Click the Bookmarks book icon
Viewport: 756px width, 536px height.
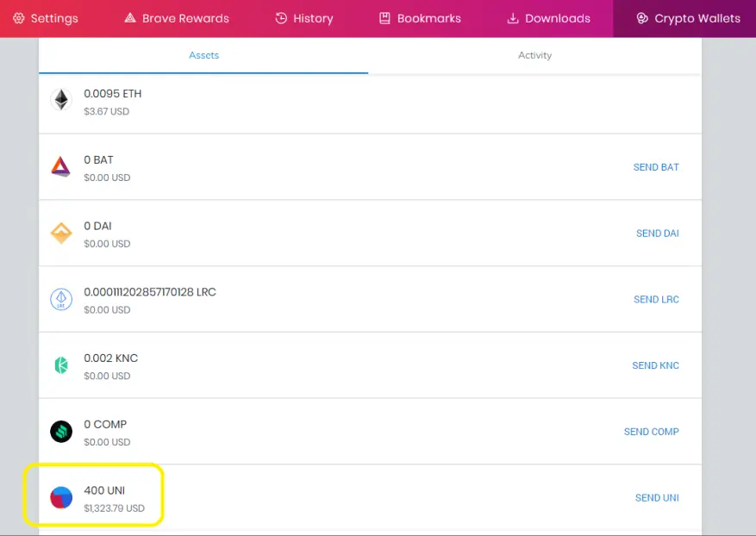384,18
